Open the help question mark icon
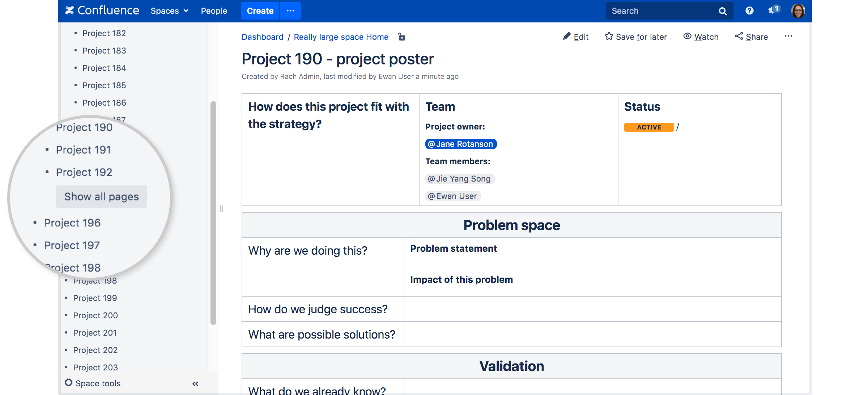The height and width of the screenshot is (395, 868). 749,11
